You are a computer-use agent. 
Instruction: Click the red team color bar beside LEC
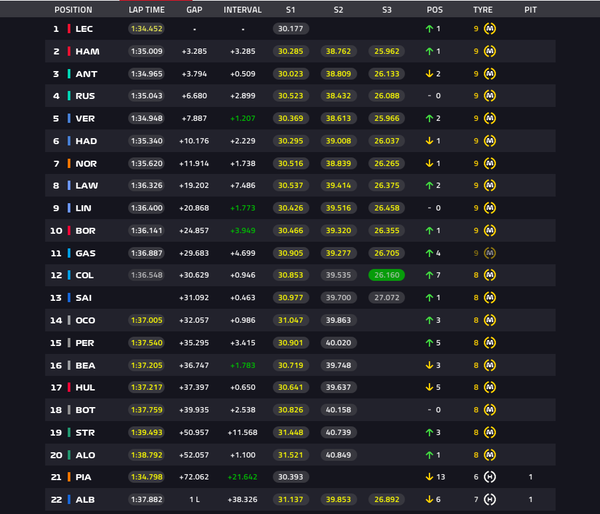(69, 29)
